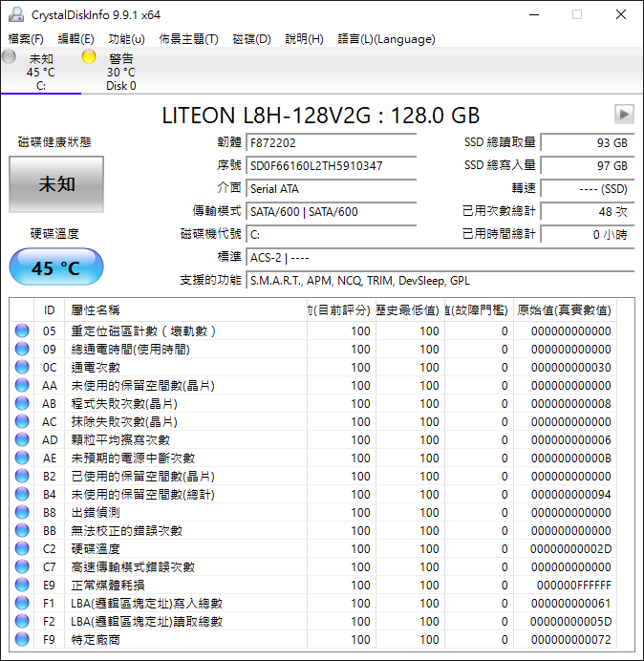Click the blue status orb for attribute AA

coord(22,385)
